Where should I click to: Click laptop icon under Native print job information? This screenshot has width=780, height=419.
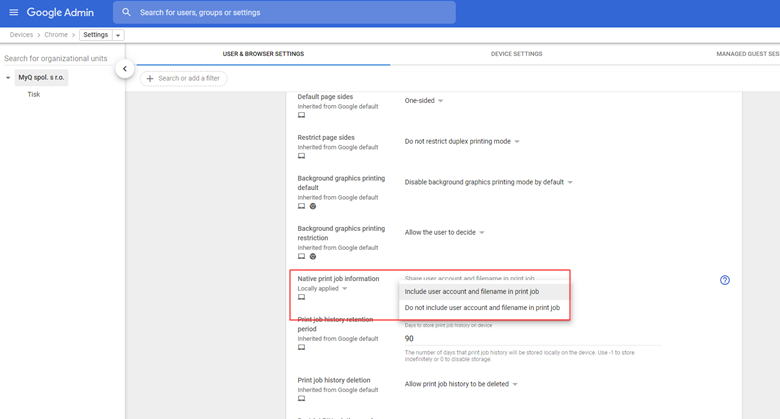pyautogui.click(x=301, y=297)
